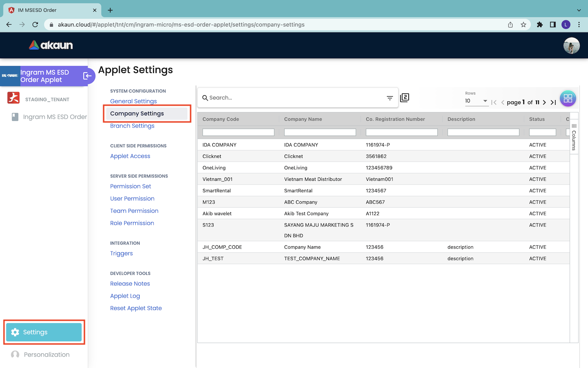Expand the Columns side panel
Screen dimensions: 588x368
pos(574,137)
